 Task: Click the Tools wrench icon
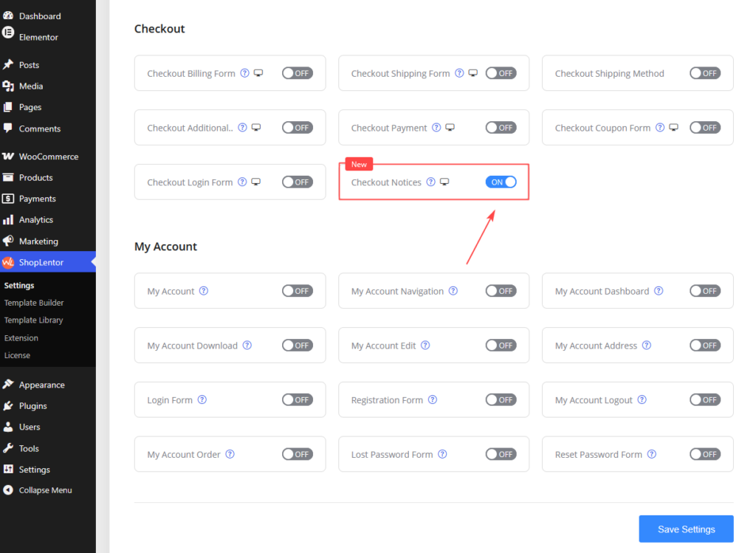tap(8, 448)
